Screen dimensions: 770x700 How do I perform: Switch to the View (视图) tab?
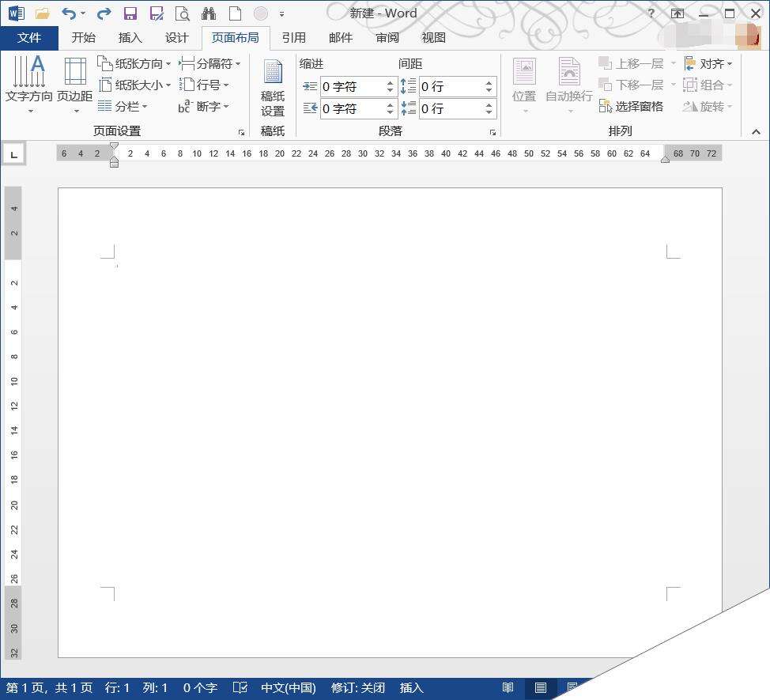(433, 38)
